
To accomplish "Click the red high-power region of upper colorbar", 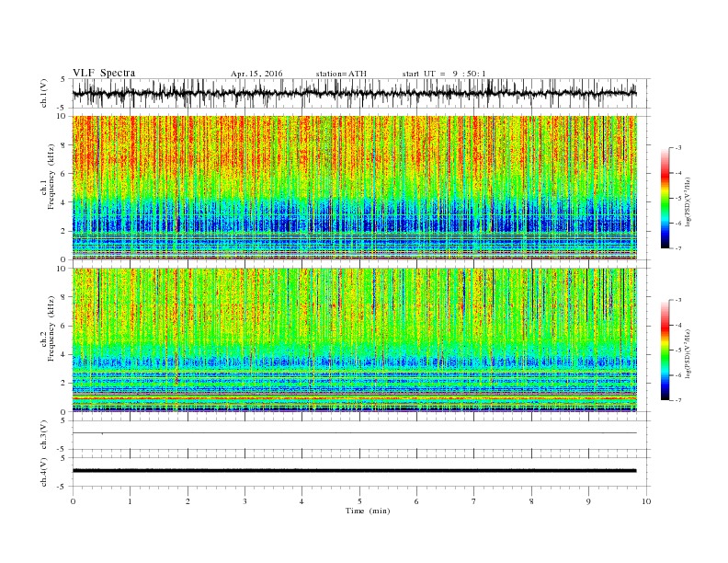I will coord(665,174).
